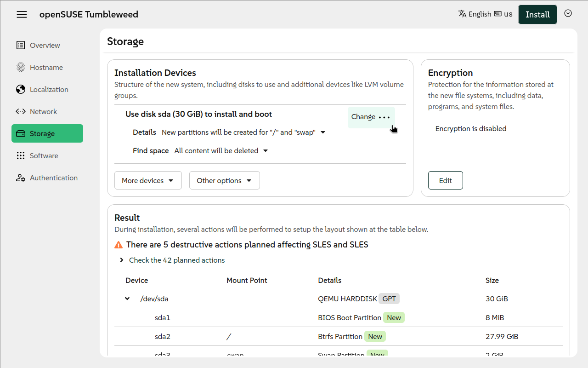Click the warning triangle icon
Viewport: 588px width, 368px height.
tap(119, 245)
